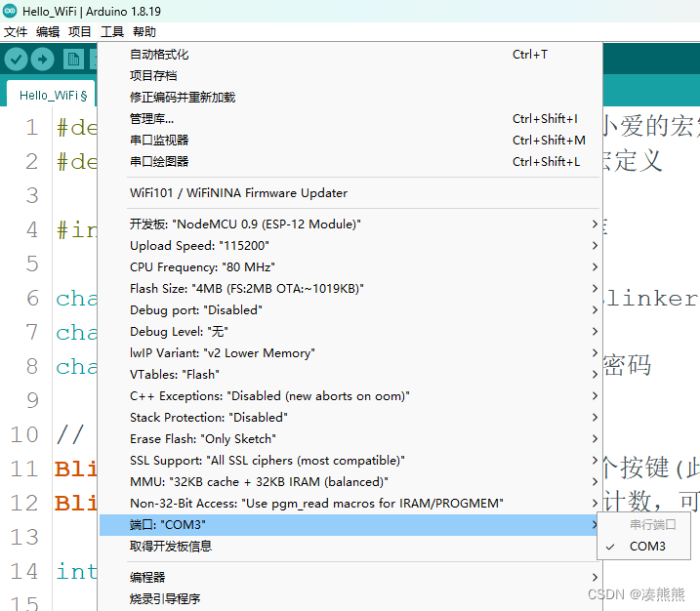Open the 编辑 menu
Image resolution: width=700 pixels, height=611 pixels.
[x=48, y=32]
